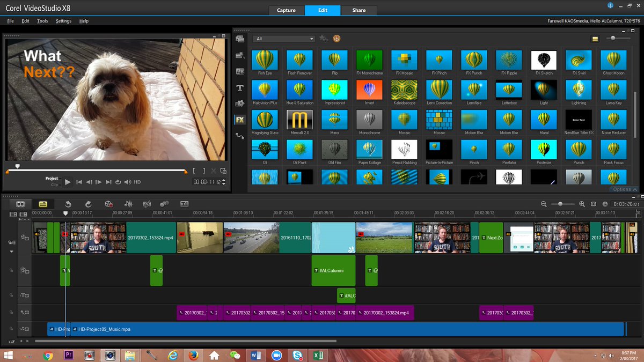Click the Zoom Out magnifier on timeline
Viewport: 644px width, 362px height.
pos(544,204)
